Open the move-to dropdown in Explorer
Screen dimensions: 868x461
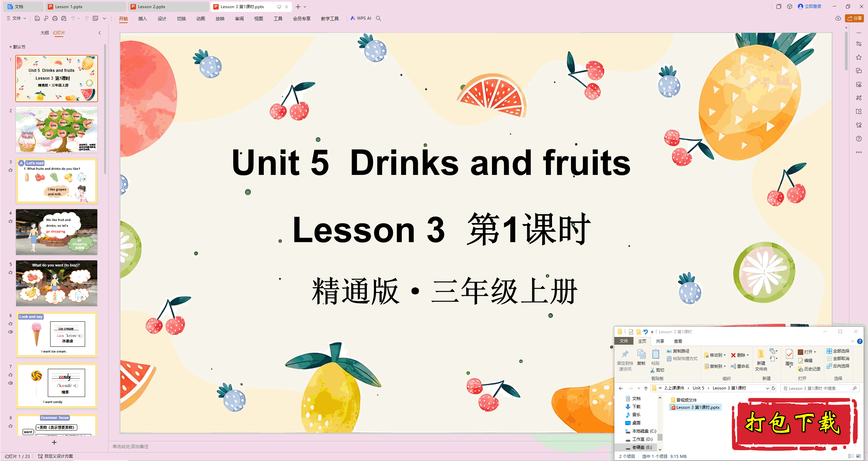(x=725, y=355)
